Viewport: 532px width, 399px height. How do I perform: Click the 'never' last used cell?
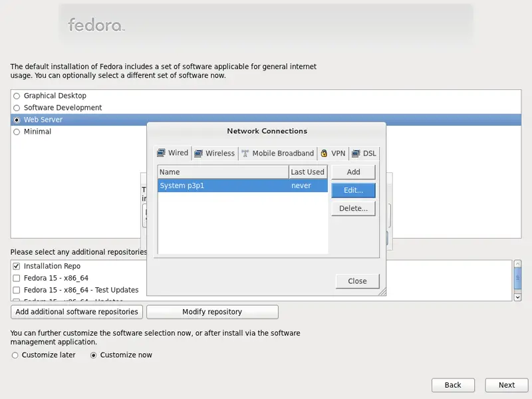pyautogui.click(x=301, y=186)
